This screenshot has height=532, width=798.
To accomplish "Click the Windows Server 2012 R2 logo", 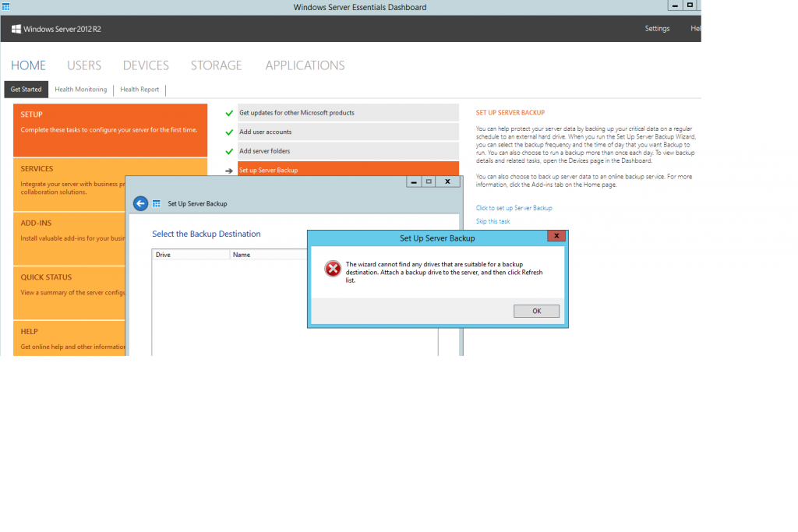I will tap(56, 29).
